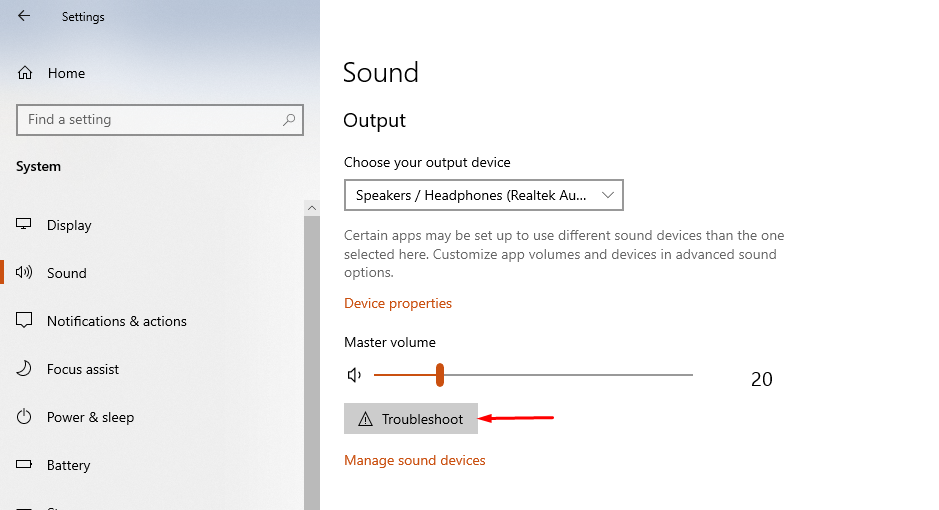
Task: Open the Device properties link
Action: click(398, 303)
